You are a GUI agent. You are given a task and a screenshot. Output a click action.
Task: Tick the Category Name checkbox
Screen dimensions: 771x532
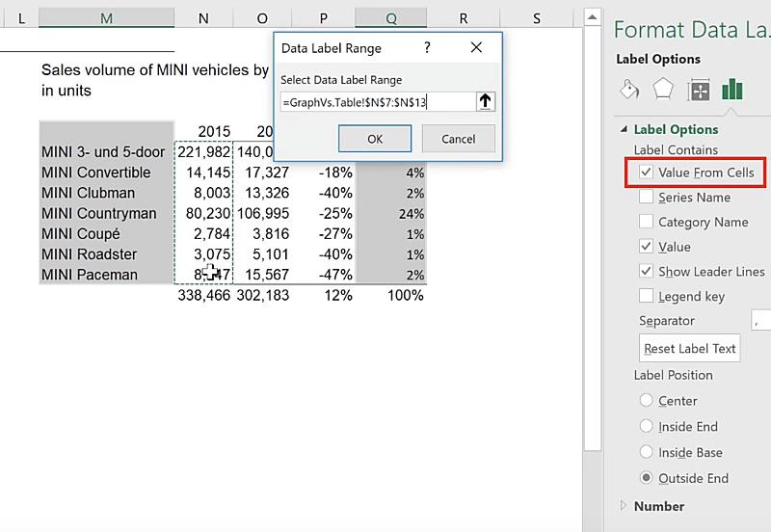646,223
